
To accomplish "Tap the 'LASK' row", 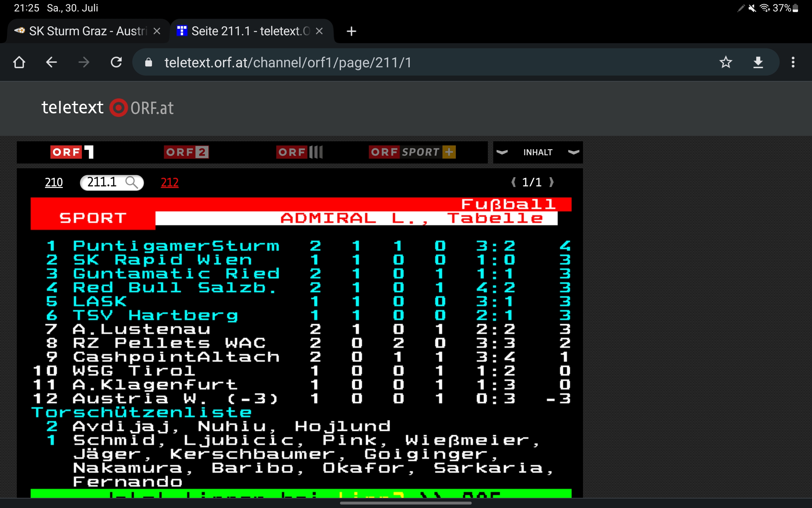I will pyautogui.click(x=301, y=301).
